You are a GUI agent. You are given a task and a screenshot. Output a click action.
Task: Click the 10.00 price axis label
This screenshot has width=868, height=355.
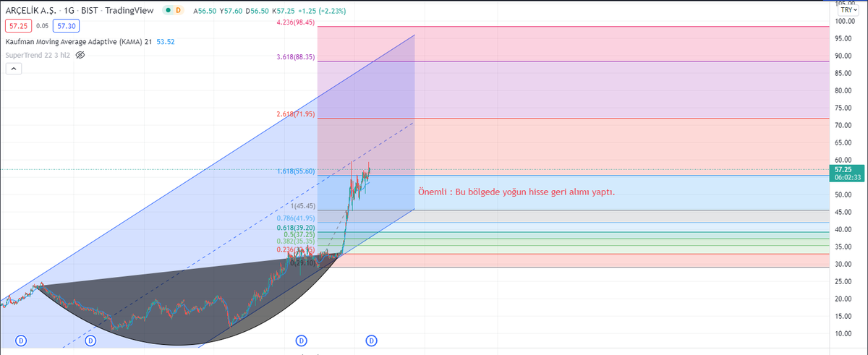point(844,333)
